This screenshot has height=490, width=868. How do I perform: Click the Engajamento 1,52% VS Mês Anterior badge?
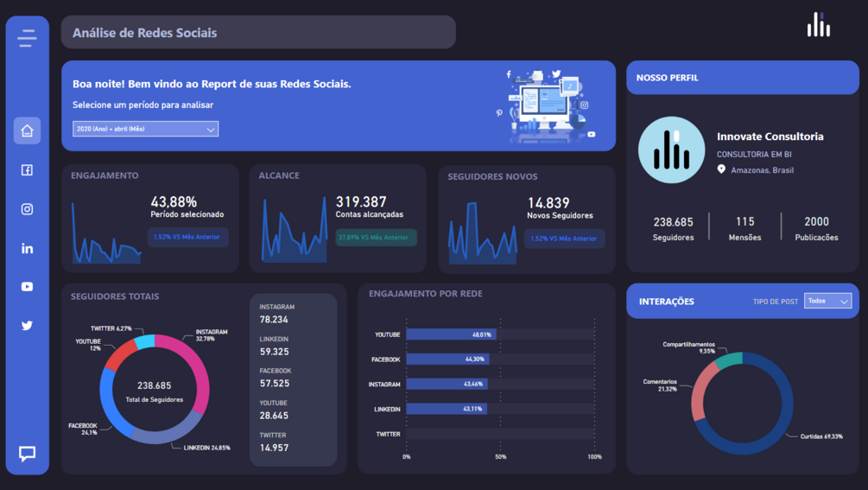187,237
